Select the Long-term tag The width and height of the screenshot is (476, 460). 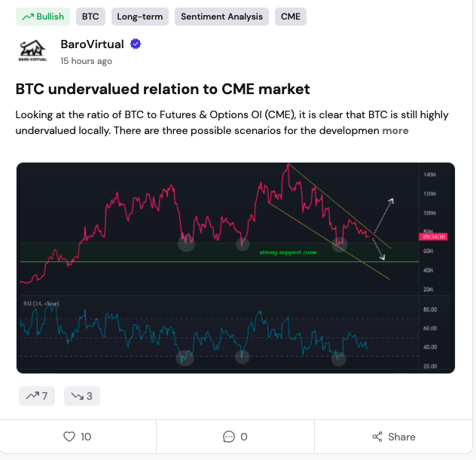point(140,17)
